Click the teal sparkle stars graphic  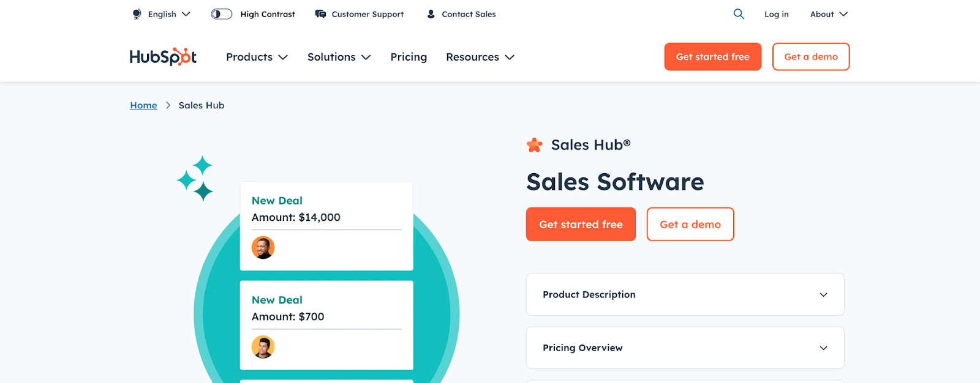pyautogui.click(x=195, y=179)
